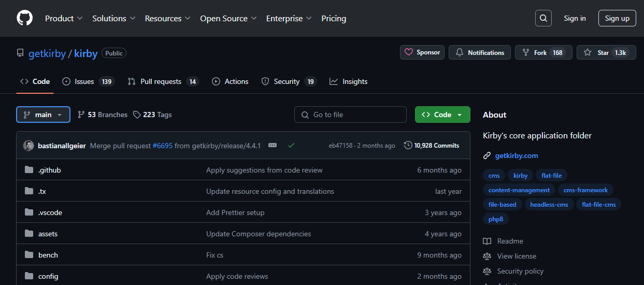Click the kirby topic tag
This screenshot has height=285, width=644.
pyautogui.click(x=521, y=176)
